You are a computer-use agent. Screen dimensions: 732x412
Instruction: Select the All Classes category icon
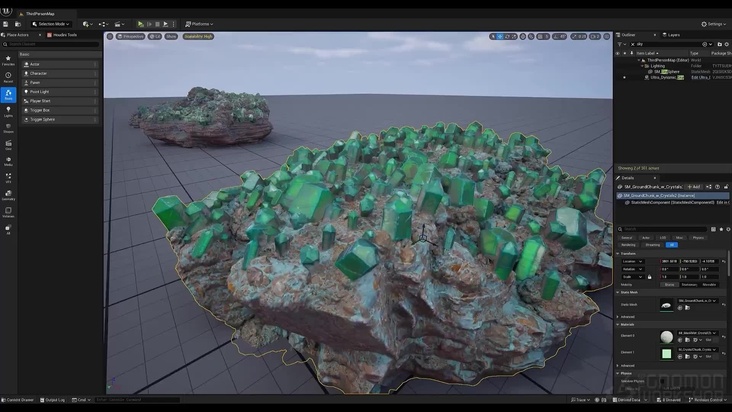(x=8, y=229)
